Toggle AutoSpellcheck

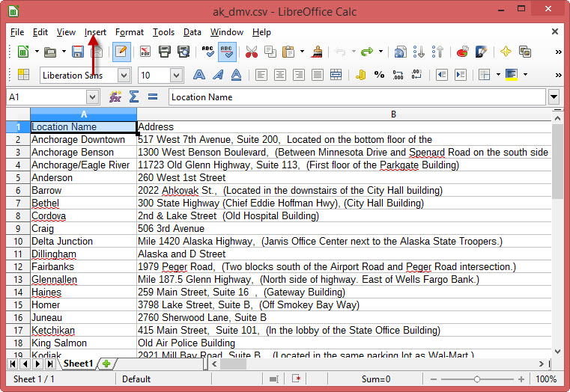(x=227, y=52)
